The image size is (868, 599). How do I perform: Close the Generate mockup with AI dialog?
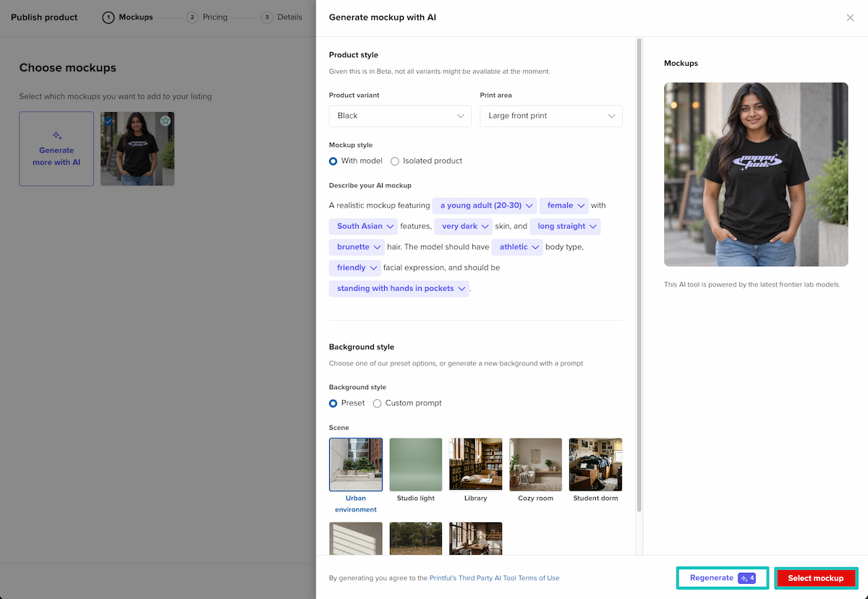coord(850,17)
